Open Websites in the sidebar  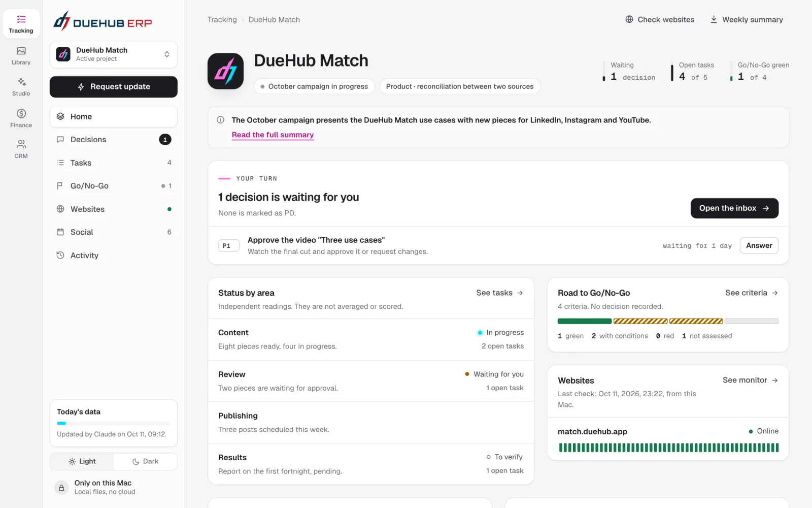point(114,209)
